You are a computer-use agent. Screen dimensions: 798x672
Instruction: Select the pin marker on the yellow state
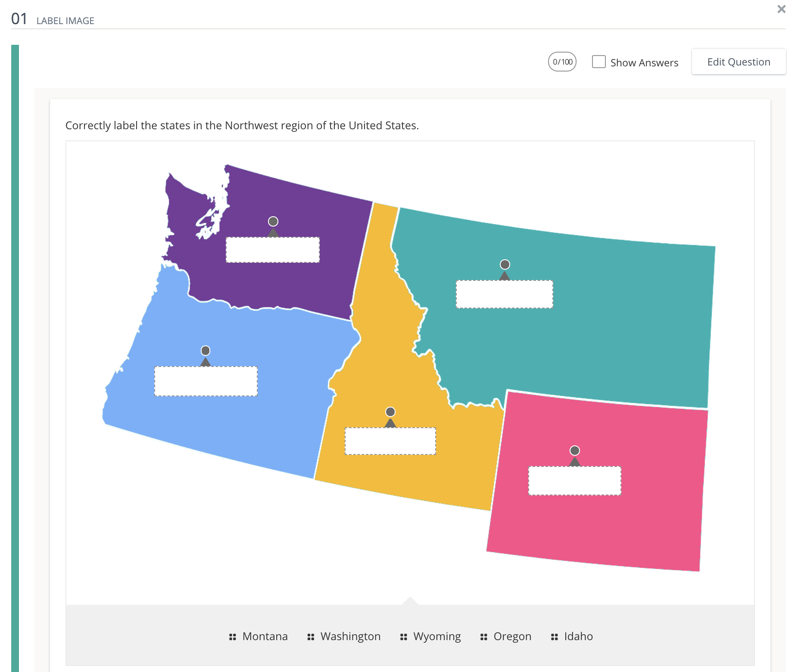click(x=390, y=411)
